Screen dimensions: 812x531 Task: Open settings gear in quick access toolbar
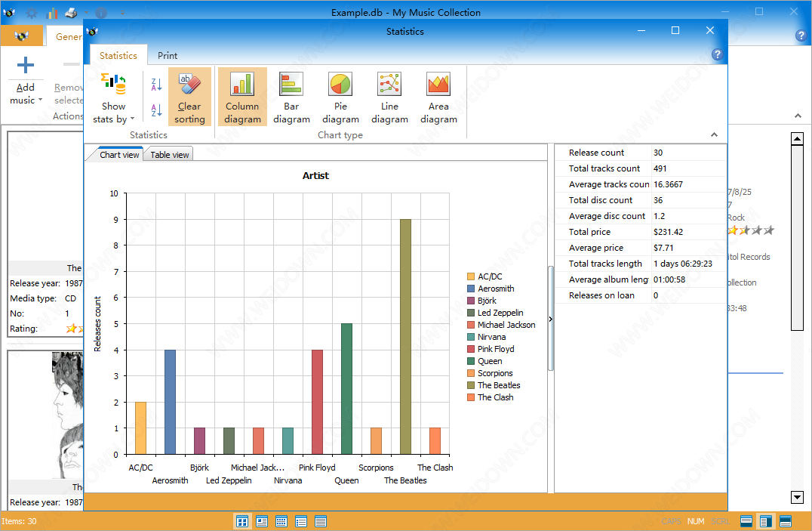coord(32,13)
